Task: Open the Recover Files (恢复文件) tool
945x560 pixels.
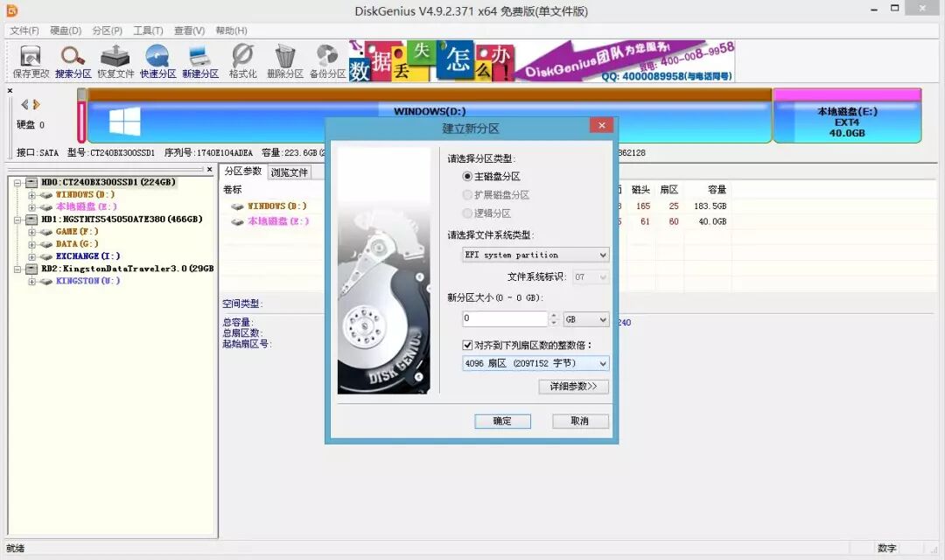Action: [115, 61]
